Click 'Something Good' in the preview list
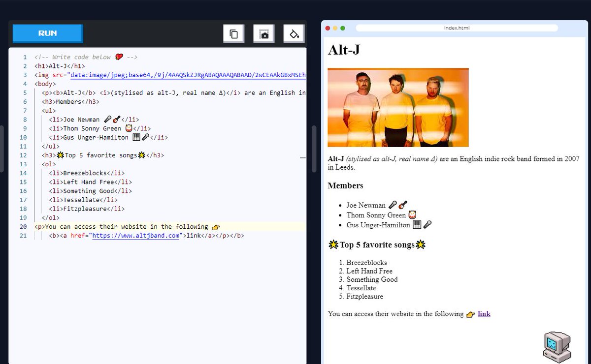The height and width of the screenshot is (364, 591). click(x=372, y=279)
